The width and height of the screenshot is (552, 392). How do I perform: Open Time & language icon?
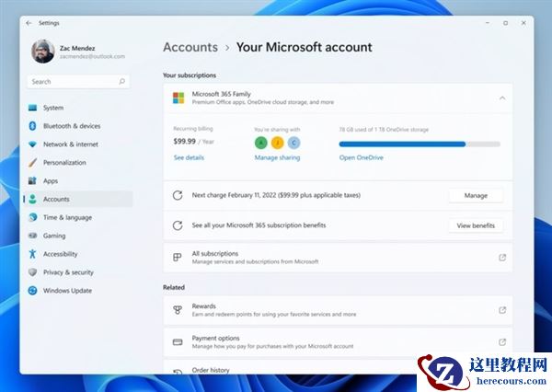(32, 217)
